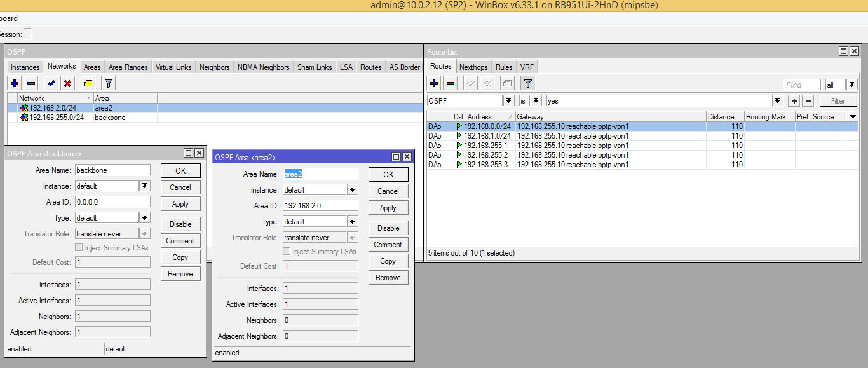This screenshot has height=368, width=868.
Task: Open the Instance dropdown in area2 dialog
Action: tap(353, 190)
